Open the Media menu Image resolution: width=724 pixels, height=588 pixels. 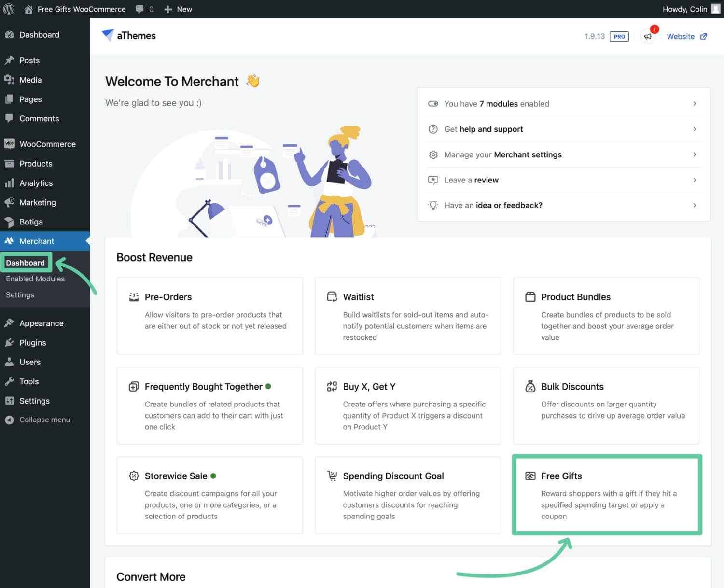click(44, 80)
